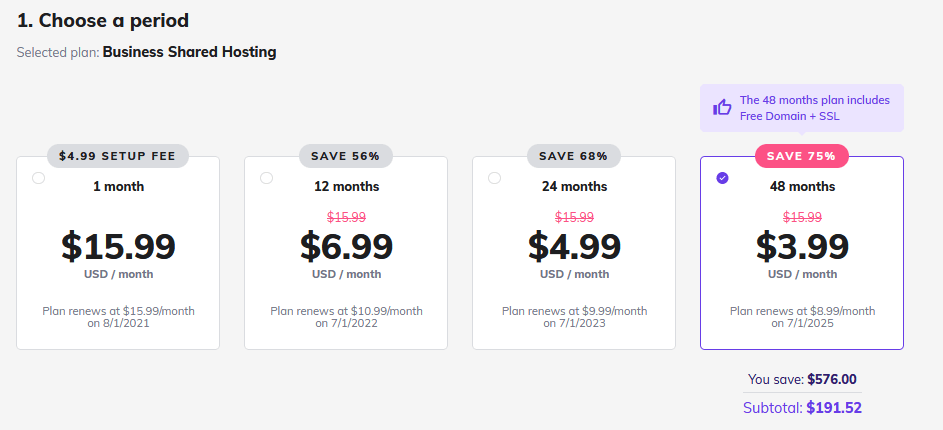Image resolution: width=943 pixels, height=430 pixels.
Task: Click the Free Domain + SSL tooltip text
Action: (x=790, y=116)
